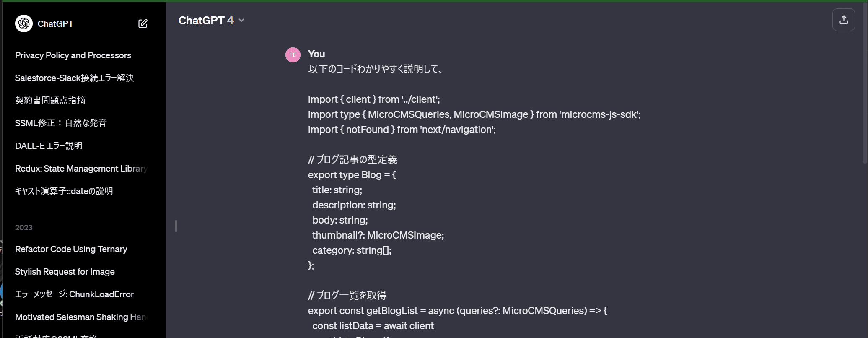Click the ChatGPT logo icon
The image size is (868, 338).
click(24, 23)
